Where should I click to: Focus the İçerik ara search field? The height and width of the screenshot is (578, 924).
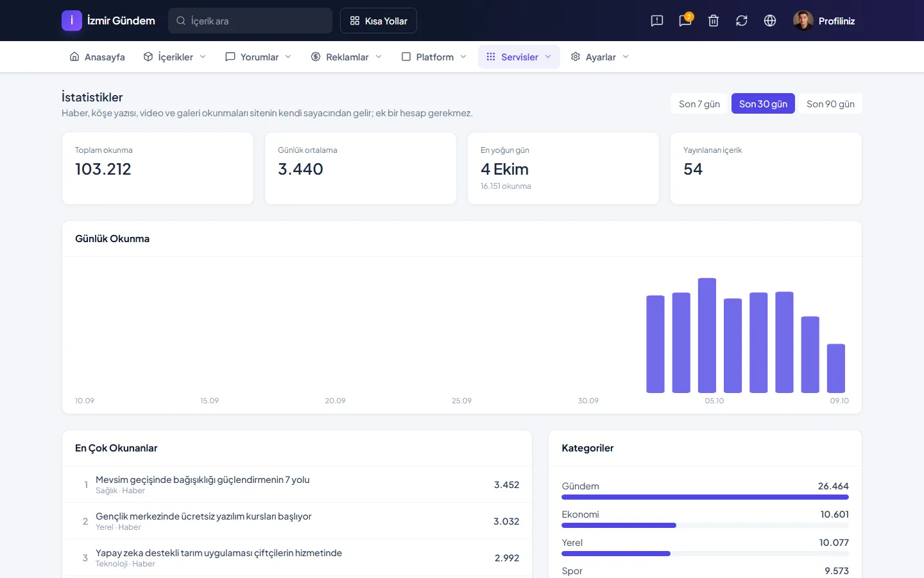[x=250, y=21]
